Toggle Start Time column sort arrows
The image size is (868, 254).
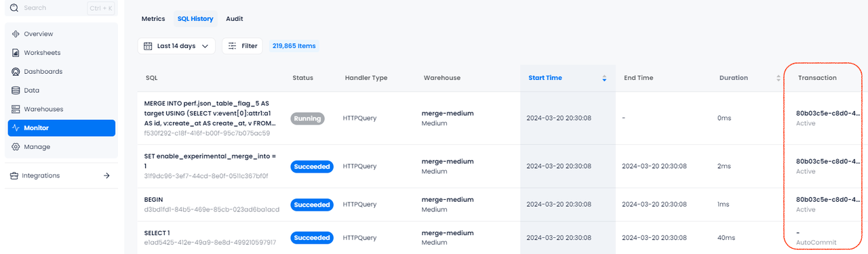click(604, 79)
